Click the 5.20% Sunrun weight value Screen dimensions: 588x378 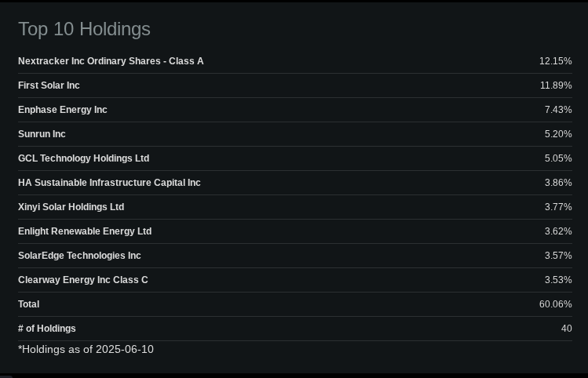tap(557, 134)
